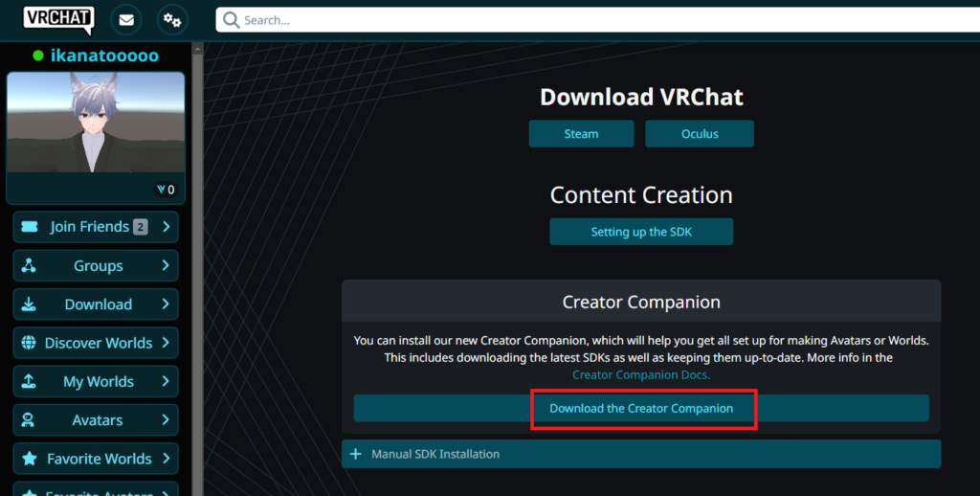This screenshot has width=980, height=496.
Task: Expand the Download chevron arrow
Action: pyautogui.click(x=166, y=304)
